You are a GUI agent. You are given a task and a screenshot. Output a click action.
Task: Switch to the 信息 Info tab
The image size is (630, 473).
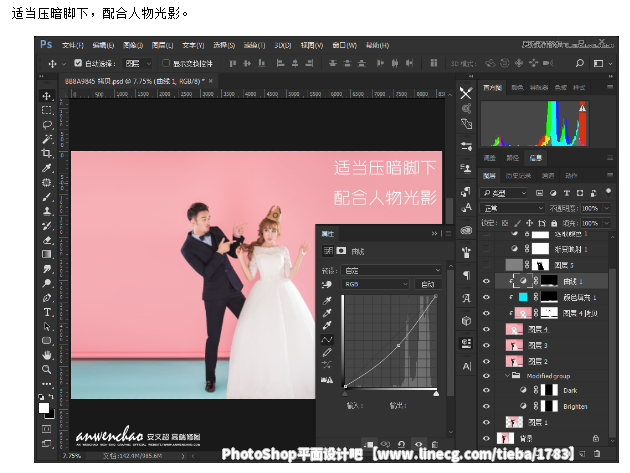(536, 158)
